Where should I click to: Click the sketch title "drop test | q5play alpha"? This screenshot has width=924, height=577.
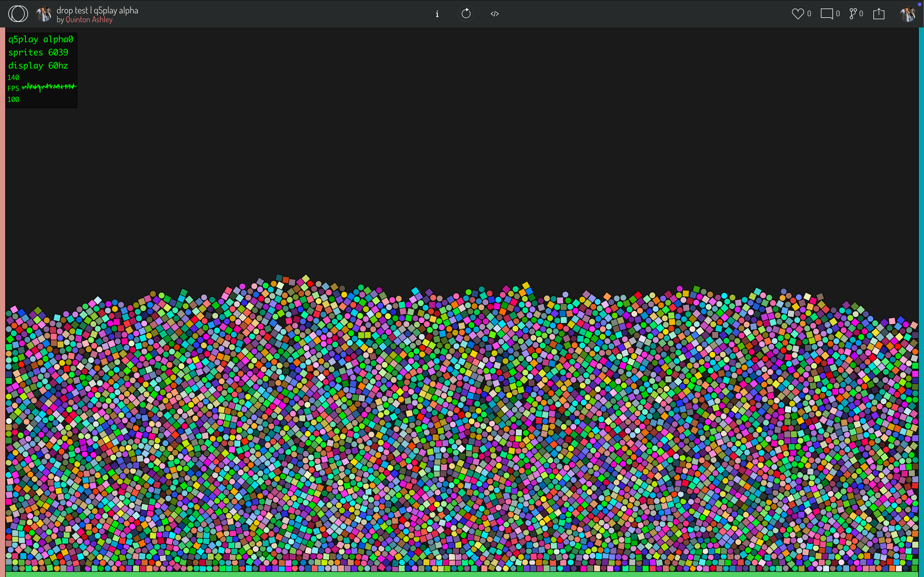(x=97, y=10)
